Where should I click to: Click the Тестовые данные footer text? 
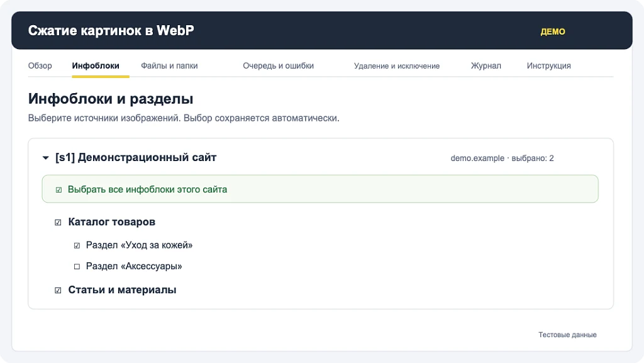(567, 335)
